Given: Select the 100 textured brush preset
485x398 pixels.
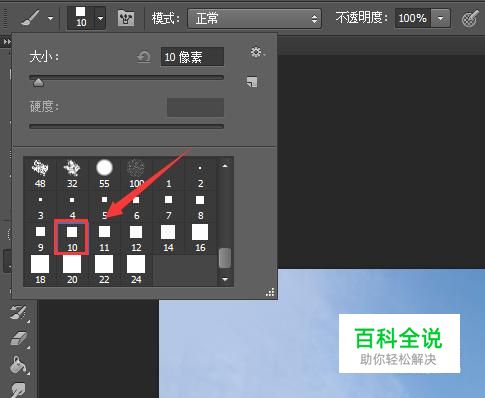Looking at the screenshot, I should [x=136, y=174].
